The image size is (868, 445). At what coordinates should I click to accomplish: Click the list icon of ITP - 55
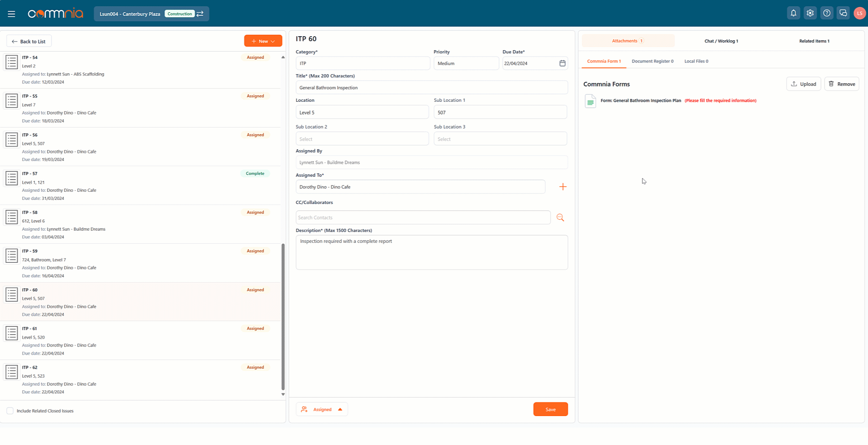point(12,100)
